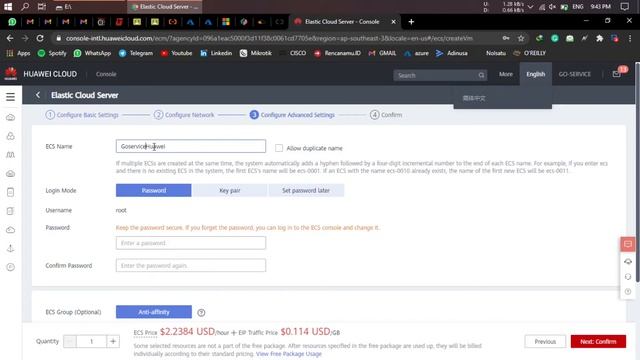Jump to step 4 Confirm
Screen dimensions: 640x360
pyautogui.click(x=386, y=115)
